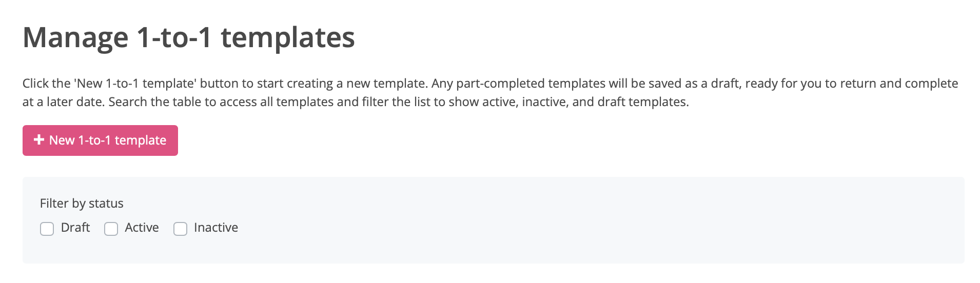Select the Active filter label text

click(142, 228)
